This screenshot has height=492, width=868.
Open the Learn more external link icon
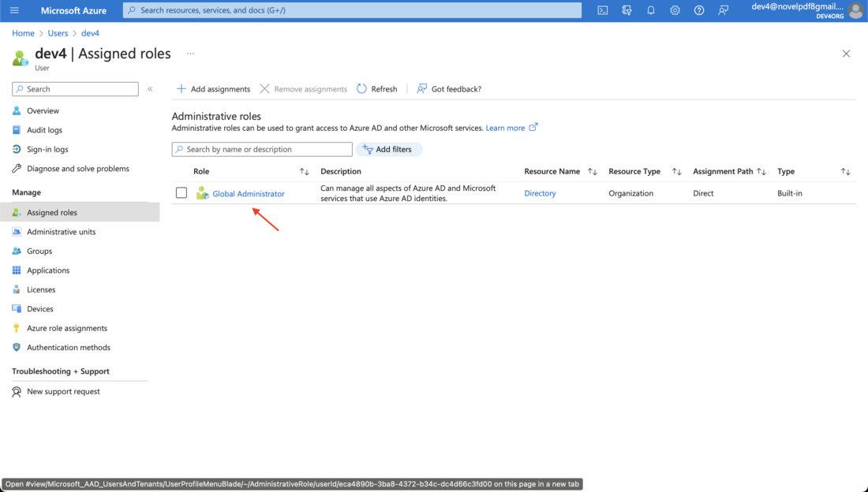coord(533,127)
